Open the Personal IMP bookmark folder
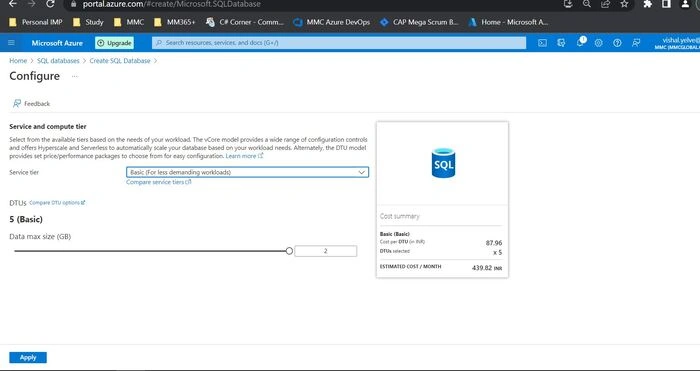Screen dimensions: 700x371 (x=36, y=22)
